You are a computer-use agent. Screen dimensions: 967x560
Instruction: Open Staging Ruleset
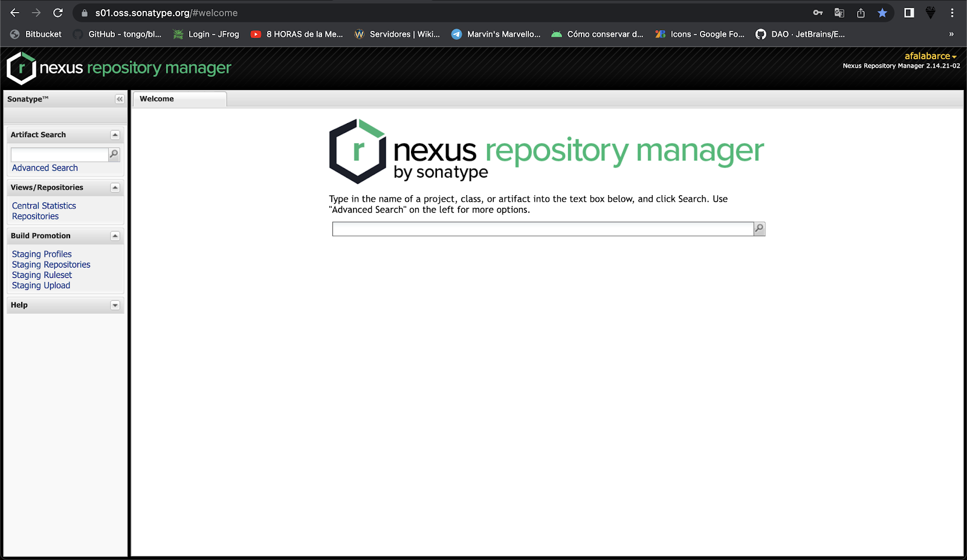[42, 275]
